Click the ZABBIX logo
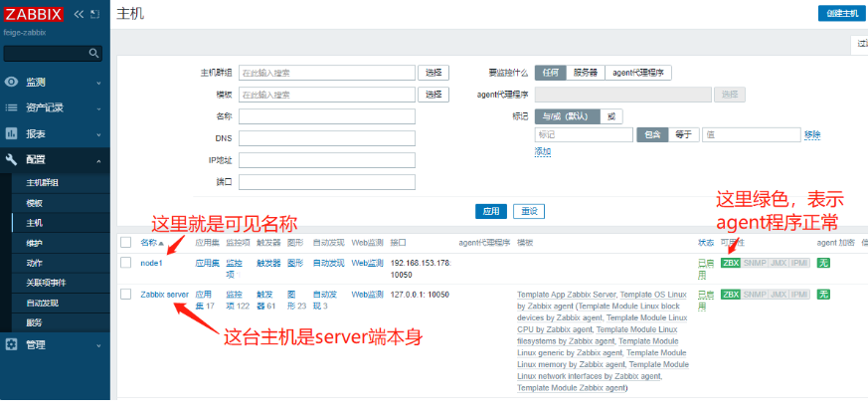This screenshot has height=412, width=868. point(33,15)
